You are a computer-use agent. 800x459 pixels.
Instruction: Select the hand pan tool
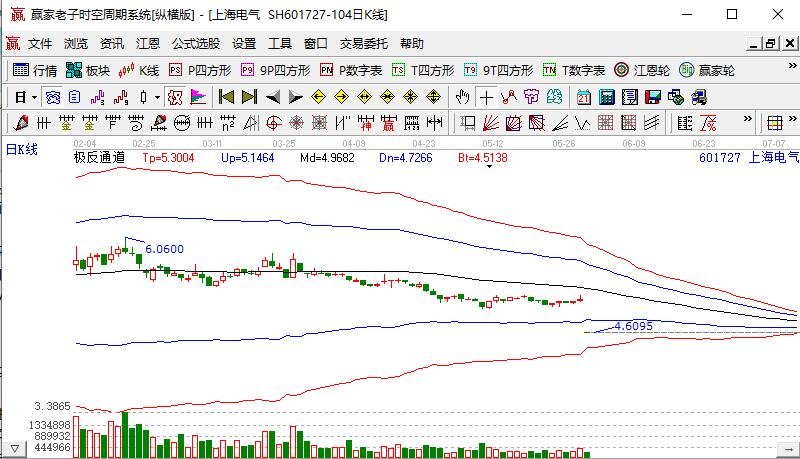[x=463, y=97]
